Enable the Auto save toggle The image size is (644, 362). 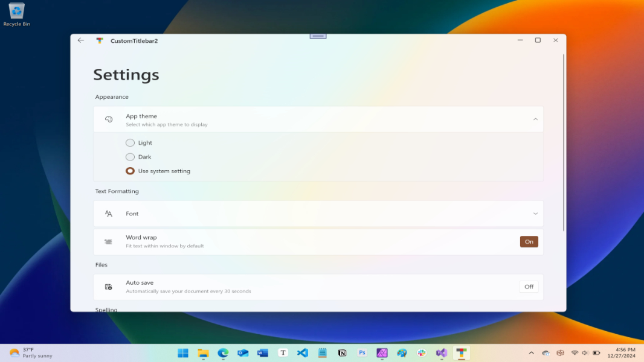pos(528,287)
